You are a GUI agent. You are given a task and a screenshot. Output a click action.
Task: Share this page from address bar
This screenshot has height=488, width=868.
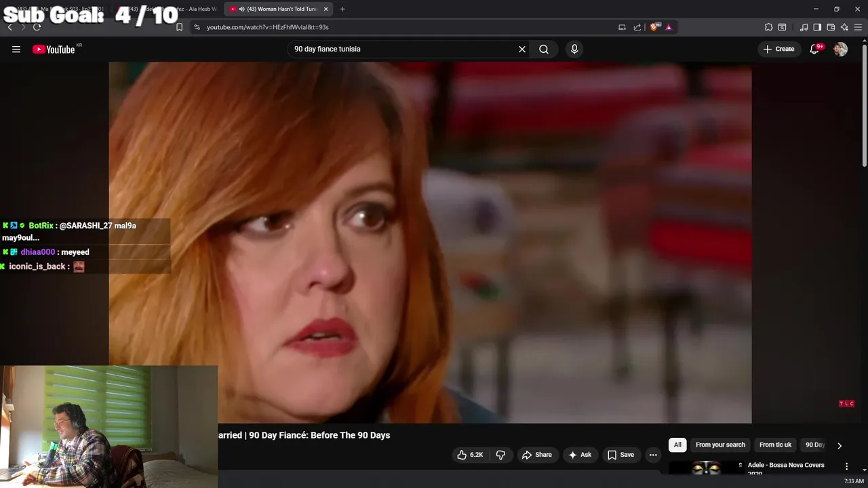click(x=637, y=27)
